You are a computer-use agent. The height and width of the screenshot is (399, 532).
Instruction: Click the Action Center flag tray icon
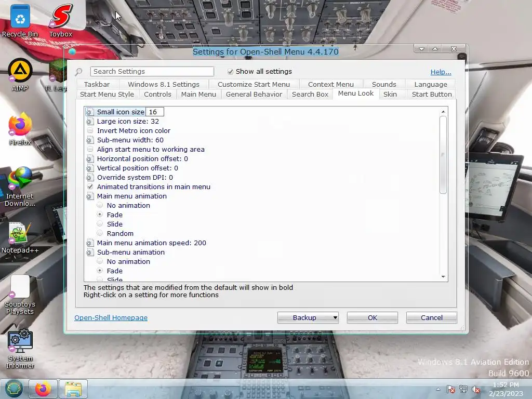pos(450,389)
